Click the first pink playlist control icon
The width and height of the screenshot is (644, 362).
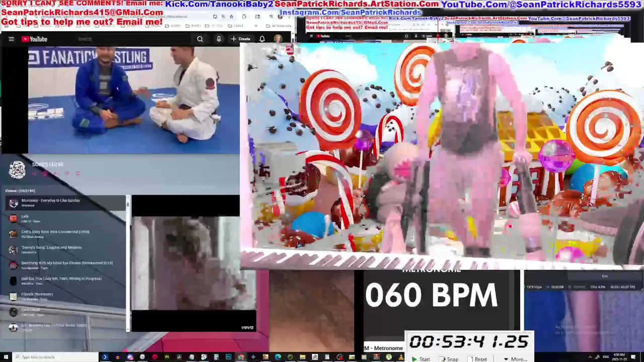point(34,173)
